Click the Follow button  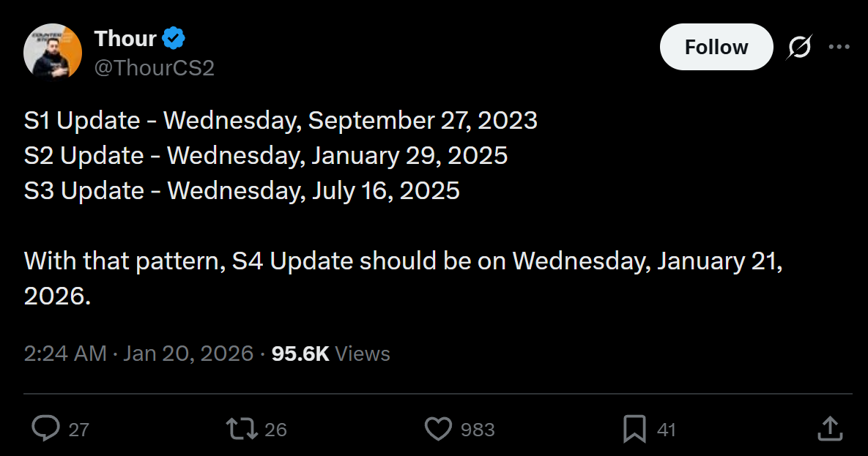(716, 47)
